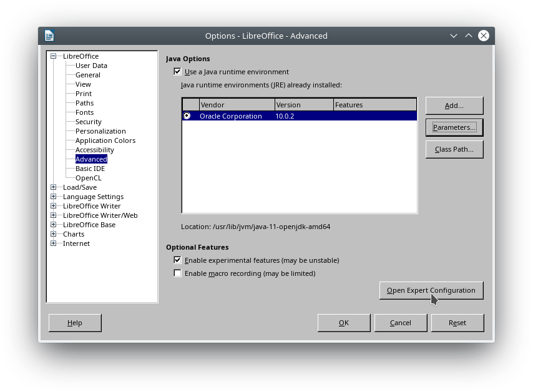Open the Java Parameters dialog
533x392 pixels.
point(454,127)
